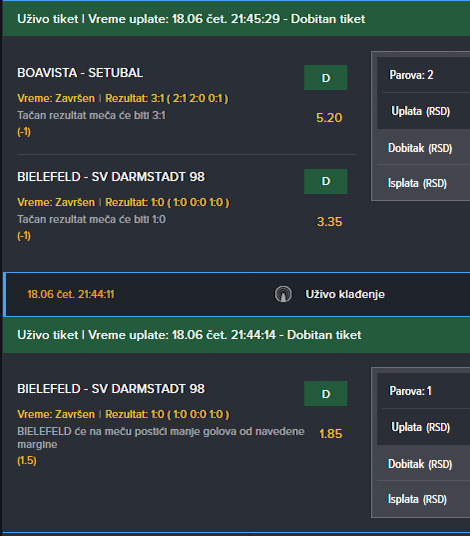Viewport: 470px width, 536px height.
Task: Open the Uživo klađenje label
Action: pyautogui.click(x=345, y=294)
